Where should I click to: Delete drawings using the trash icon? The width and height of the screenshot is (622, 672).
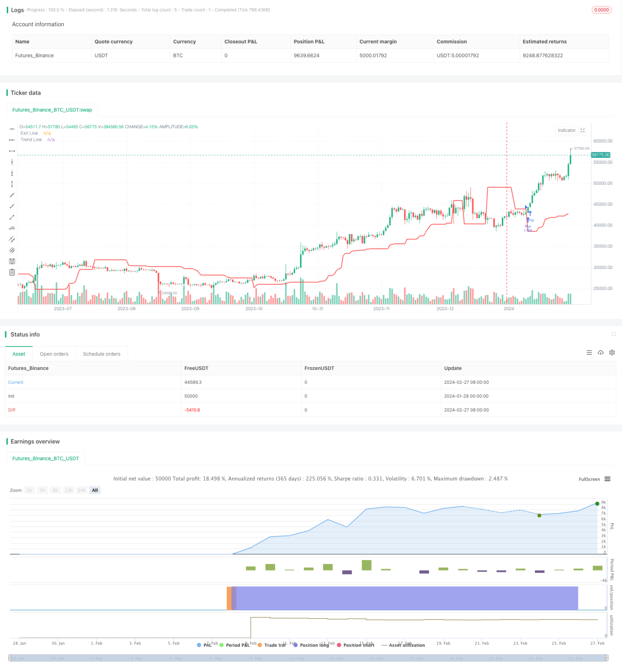pos(12,272)
